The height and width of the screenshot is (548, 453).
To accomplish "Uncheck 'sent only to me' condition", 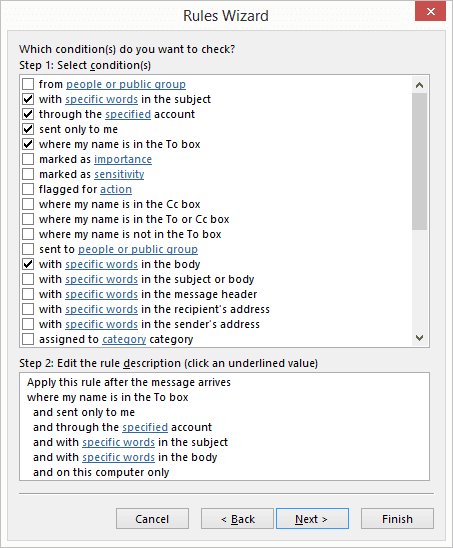I will tap(28, 129).
